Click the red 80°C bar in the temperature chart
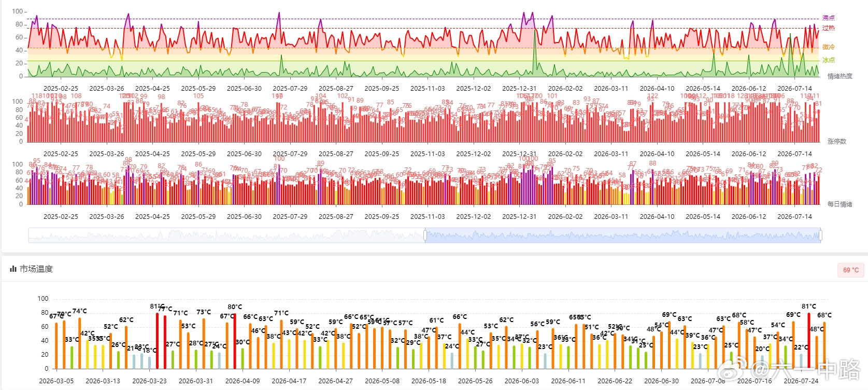 click(235, 341)
